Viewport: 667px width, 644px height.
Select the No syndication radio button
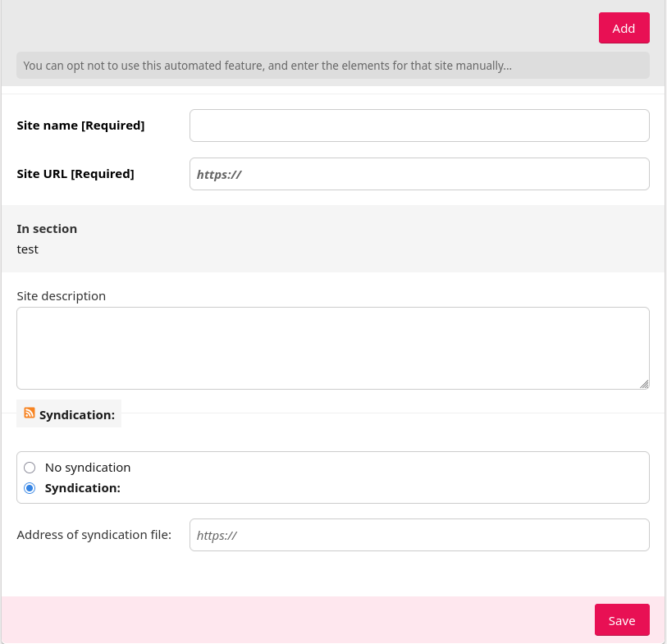[x=30, y=468]
